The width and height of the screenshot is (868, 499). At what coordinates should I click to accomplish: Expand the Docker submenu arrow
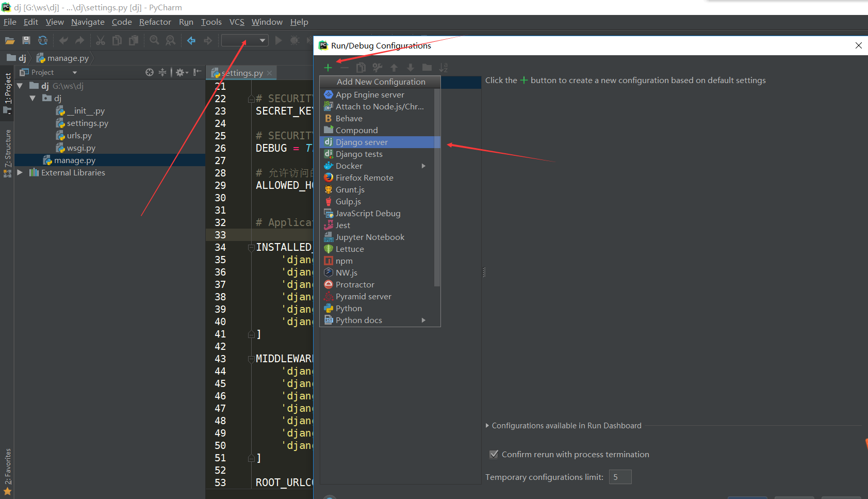click(423, 166)
